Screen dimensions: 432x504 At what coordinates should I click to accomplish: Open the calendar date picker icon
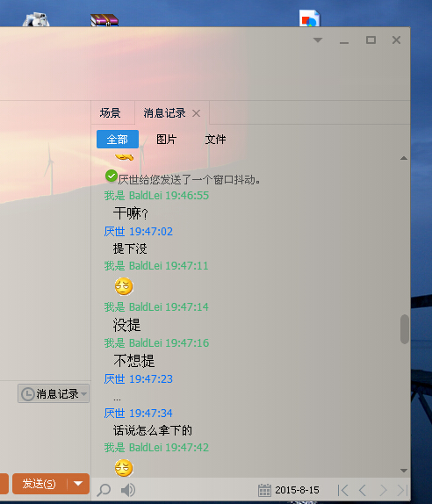264,490
